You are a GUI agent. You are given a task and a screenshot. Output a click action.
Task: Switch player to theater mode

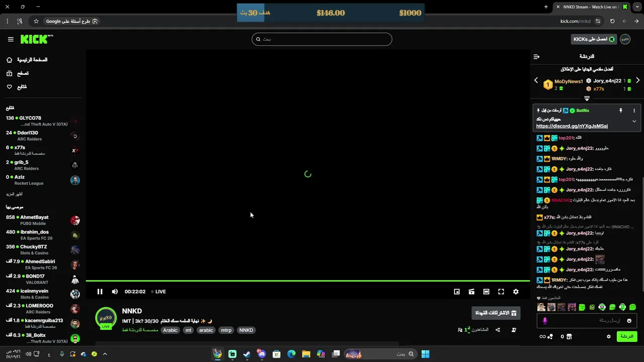pyautogui.click(x=486, y=292)
